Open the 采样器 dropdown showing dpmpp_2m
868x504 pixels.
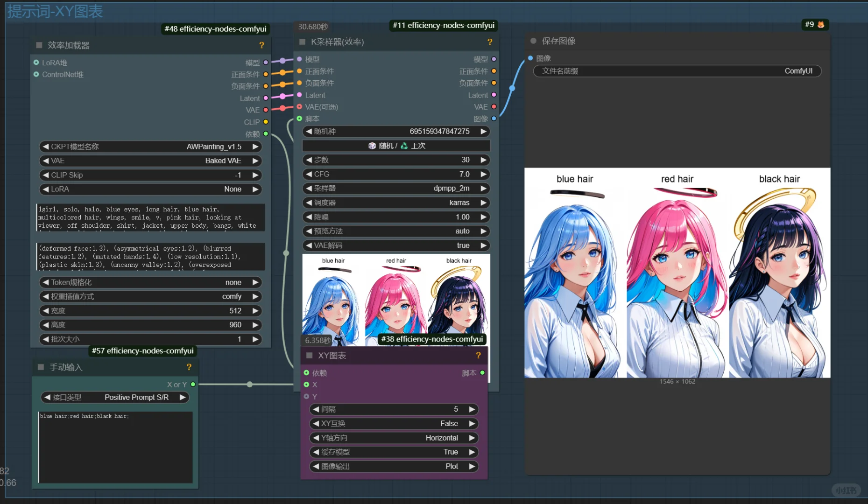pyautogui.click(x=396, y=189)
